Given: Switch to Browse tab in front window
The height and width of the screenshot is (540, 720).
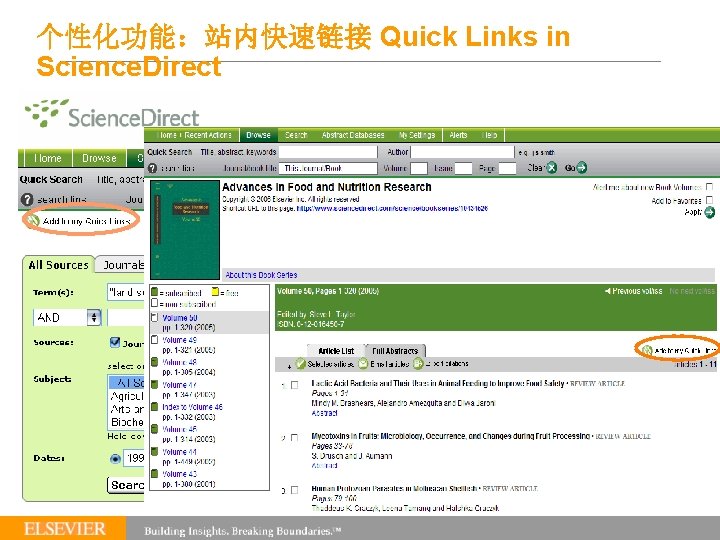Looking at the screenshot, I should (x=258, y=135).
